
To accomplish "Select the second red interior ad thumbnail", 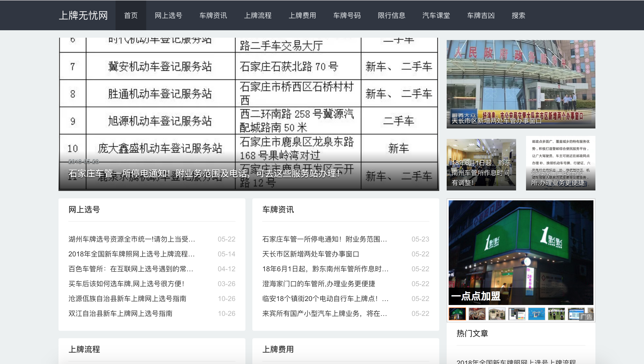I will click(x=477, y=314).
